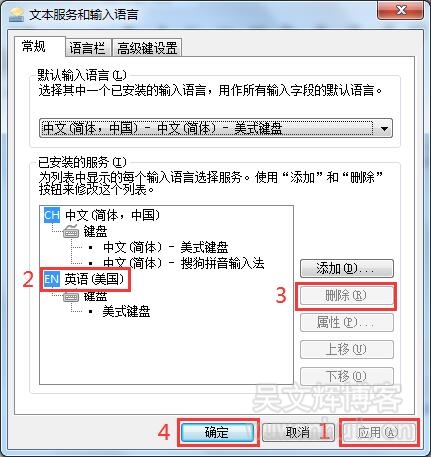Click the CH language icon
The image size is (431, 457).
coord(52,215)
